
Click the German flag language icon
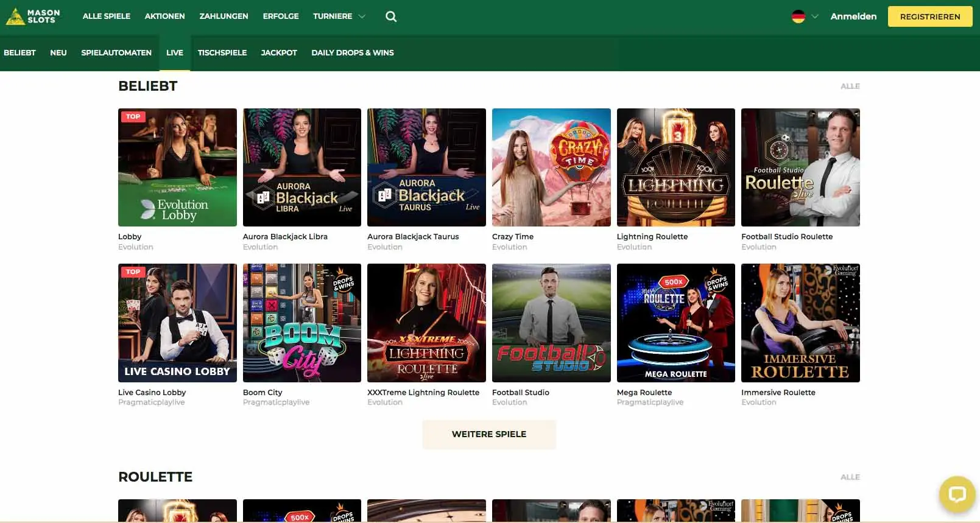coord(798,16)
